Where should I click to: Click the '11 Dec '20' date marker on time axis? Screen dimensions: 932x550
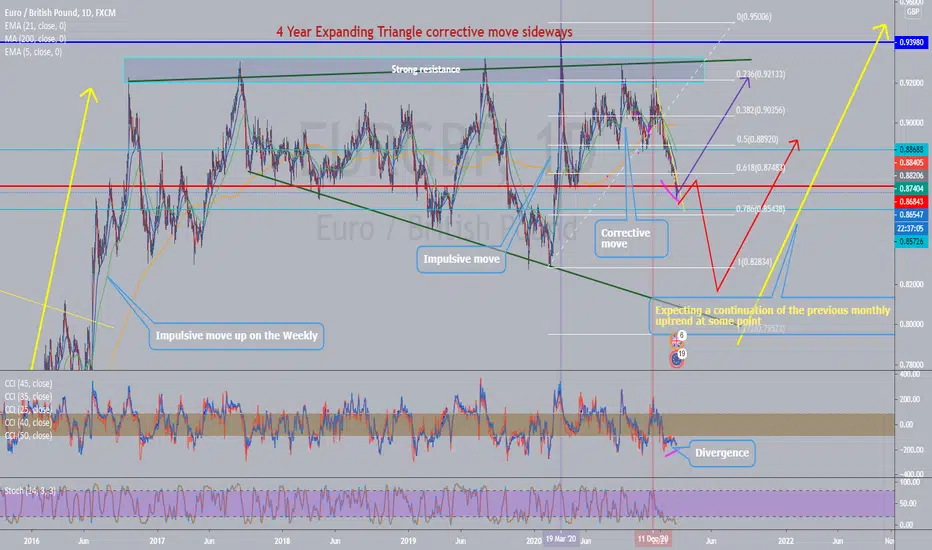click(x=653, y=539)
